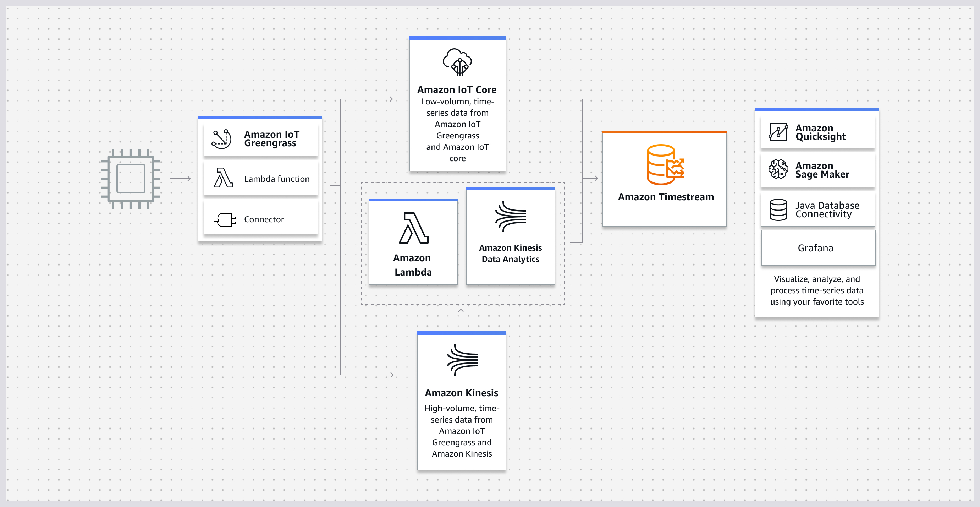The height and width of the screenshot is (507, 980).
Task: Click the Java Database Connectivity cylinder icon
Action: (778, 209)
